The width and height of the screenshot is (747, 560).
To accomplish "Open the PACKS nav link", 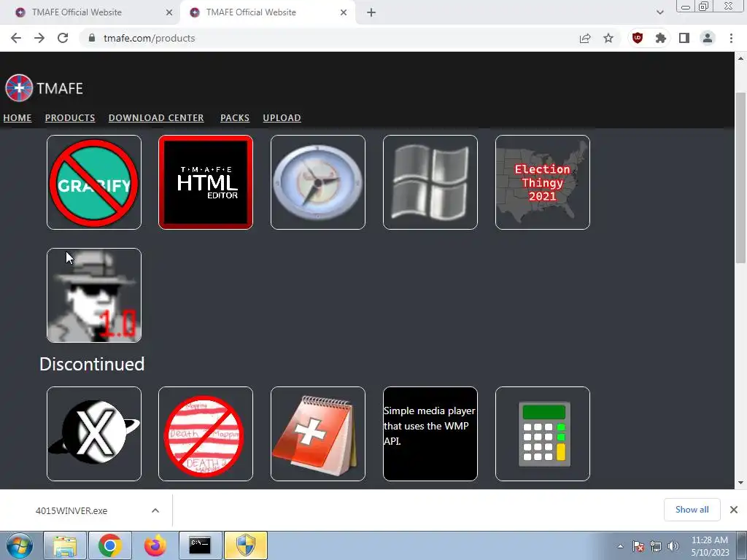I will pyautogui.click(x=235, y=117).
